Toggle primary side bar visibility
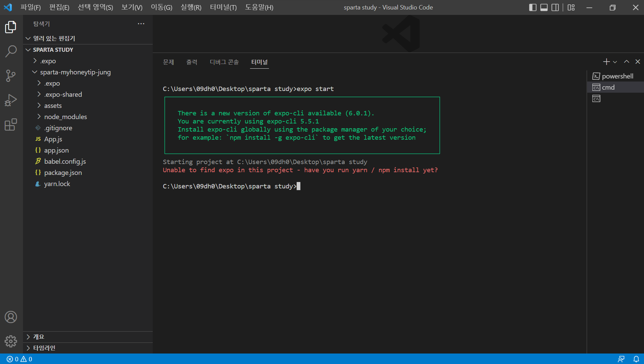This screenshot has width=644, height=364. point(533,7)
